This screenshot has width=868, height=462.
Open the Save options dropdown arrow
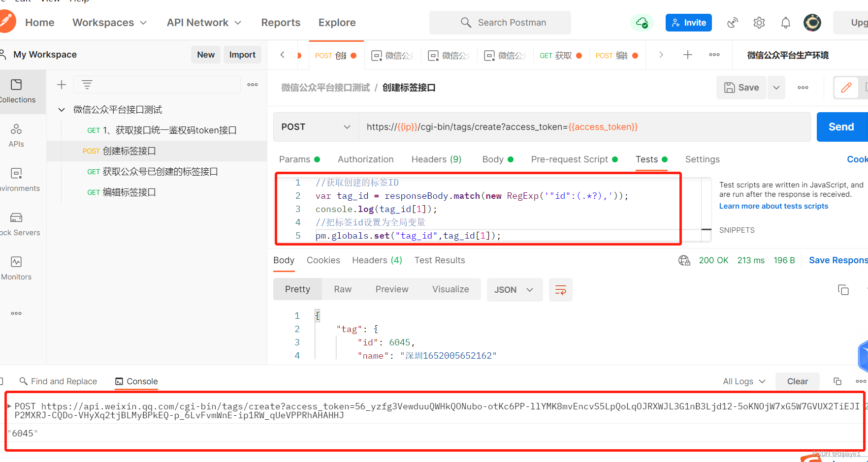click(776, 88)
